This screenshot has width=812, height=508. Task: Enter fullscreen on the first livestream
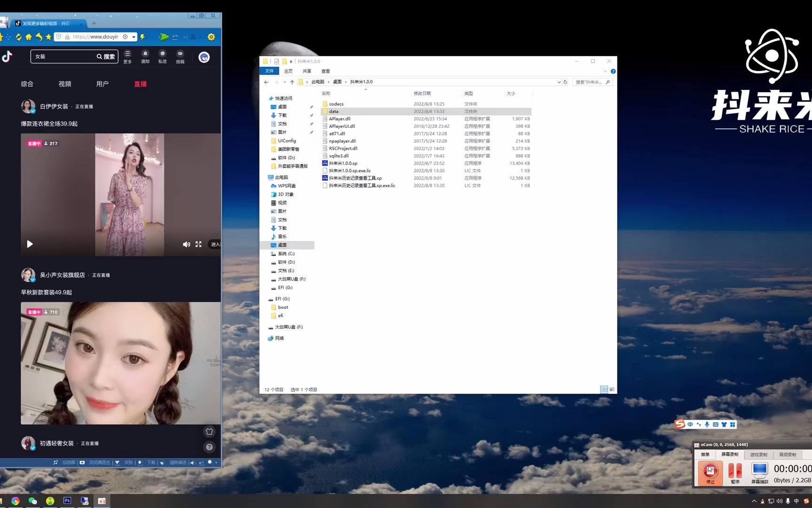pos(198,244)
